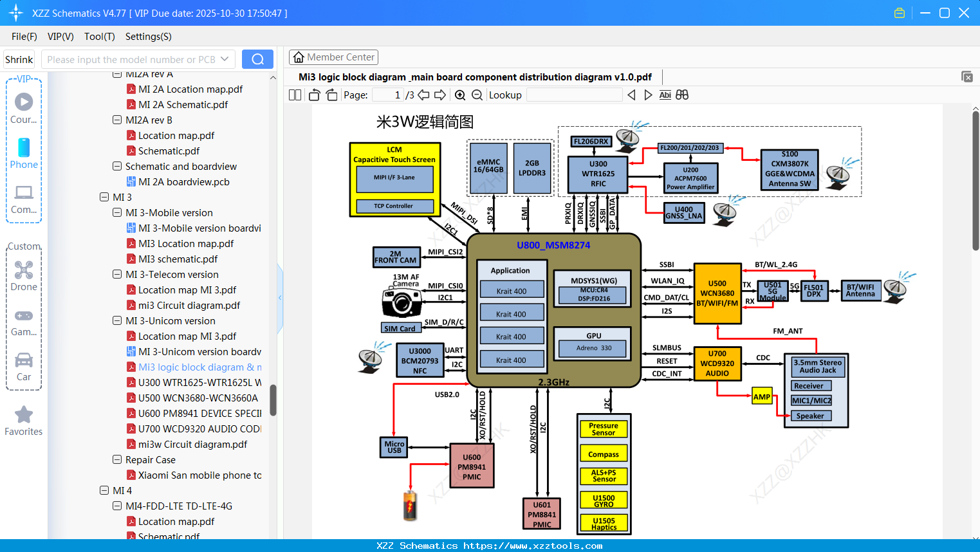Click the Shrink button

click(19, 59)
